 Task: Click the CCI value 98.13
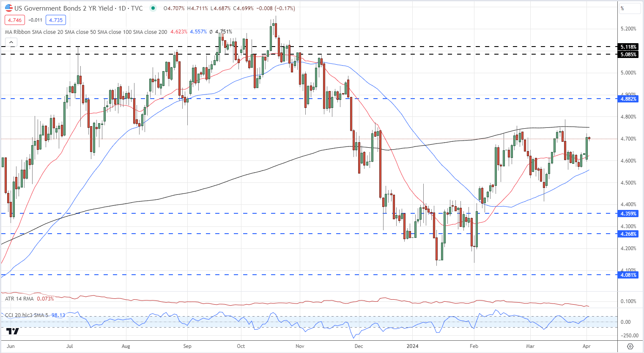point(58,315)
